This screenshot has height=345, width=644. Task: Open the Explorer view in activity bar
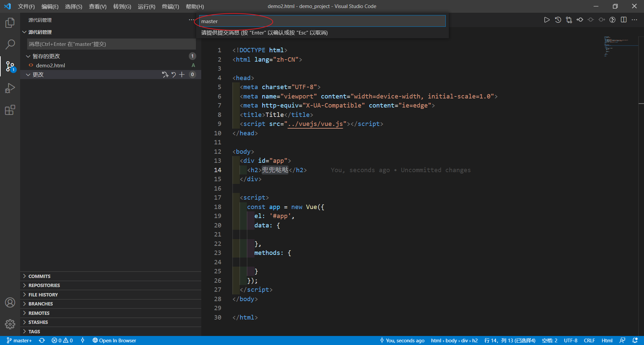pyautogui.click(x=10, y=23)
